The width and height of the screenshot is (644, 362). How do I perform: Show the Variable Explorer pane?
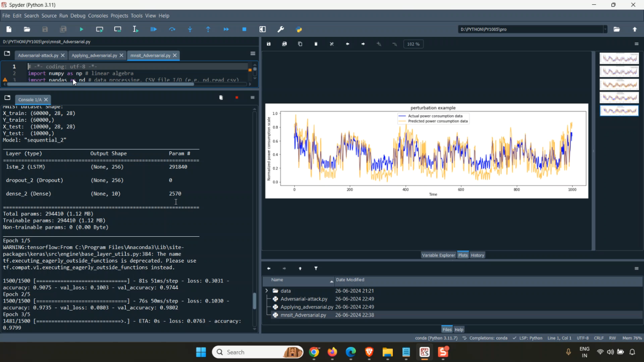[x=438, y=255]
